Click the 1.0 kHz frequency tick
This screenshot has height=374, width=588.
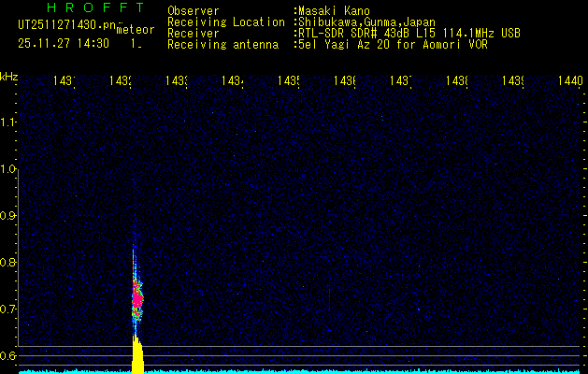[x=9, y=169]
